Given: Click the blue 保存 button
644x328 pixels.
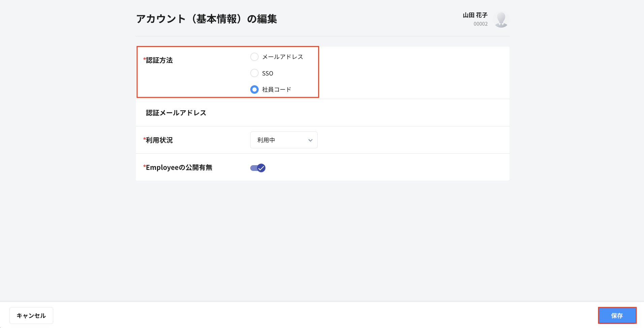Looking at the screenshot, I should tap(617, 316).
